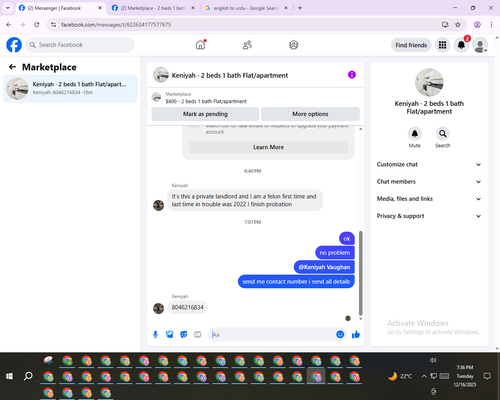Click Mark as pending button
The image size is (500, 400).
[x=205, y=114]
